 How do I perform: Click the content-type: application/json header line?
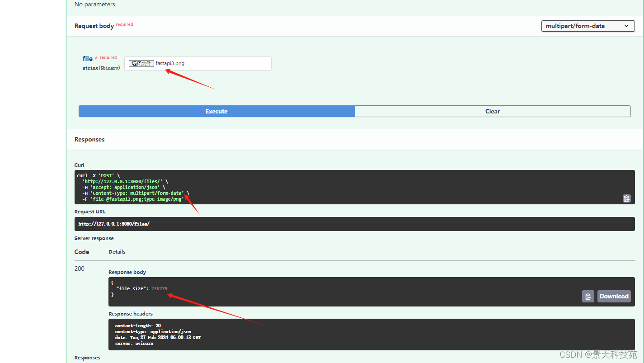(153, 332)
